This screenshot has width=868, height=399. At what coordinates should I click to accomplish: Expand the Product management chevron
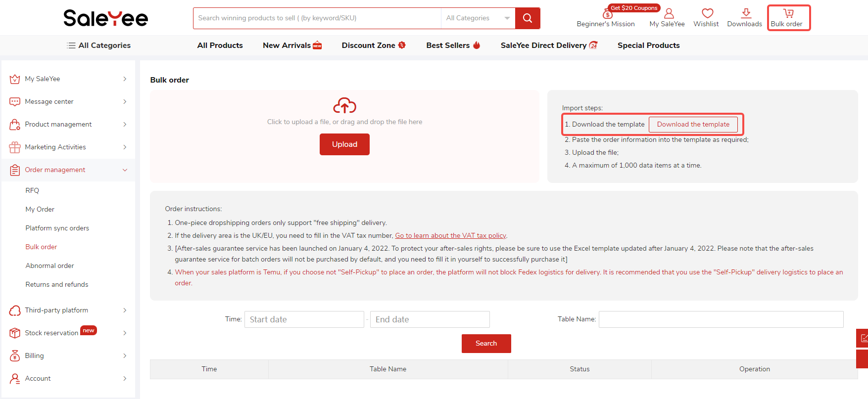pos(125,125)
